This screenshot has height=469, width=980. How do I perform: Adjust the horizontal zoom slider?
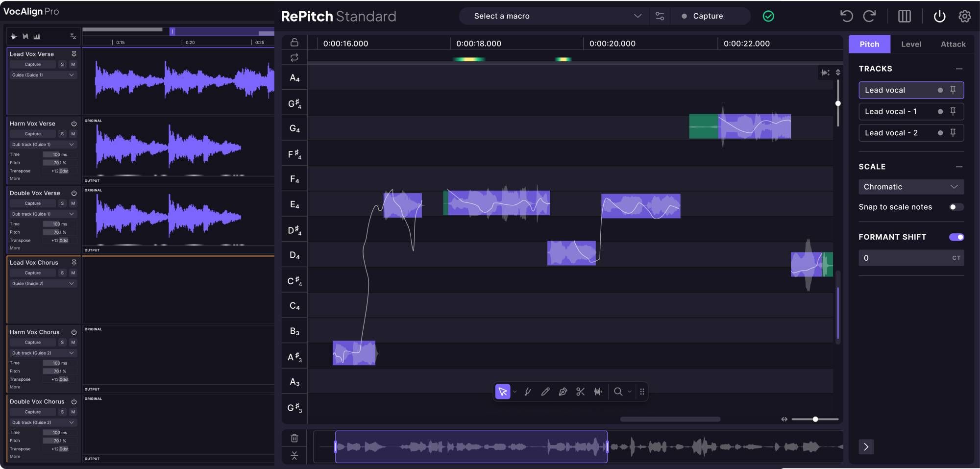point(815,419)
